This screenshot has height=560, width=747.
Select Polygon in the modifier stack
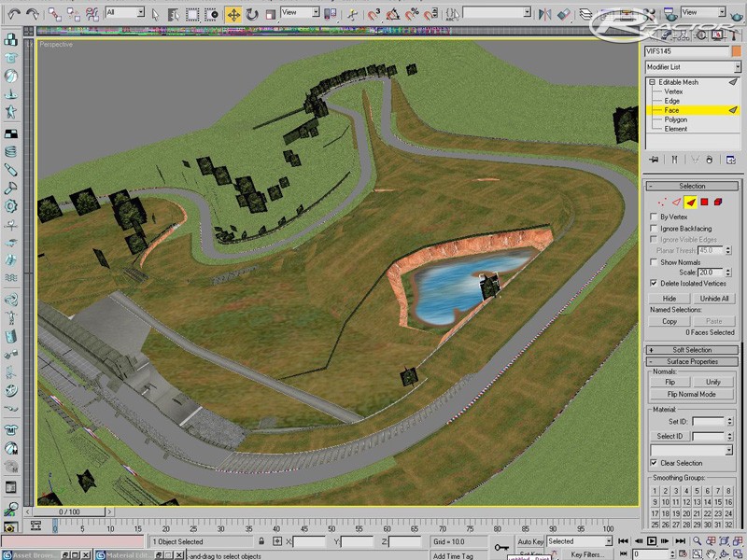pyautogui.click(x=676, y=119)
